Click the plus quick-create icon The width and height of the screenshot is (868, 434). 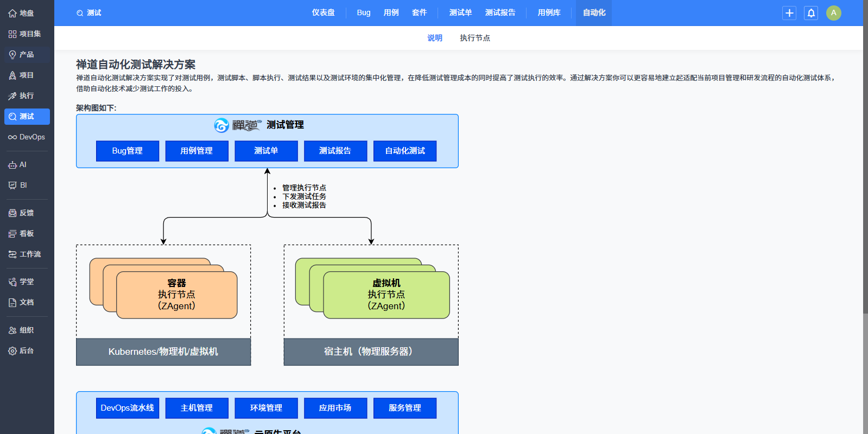click(x=789, y=13)
